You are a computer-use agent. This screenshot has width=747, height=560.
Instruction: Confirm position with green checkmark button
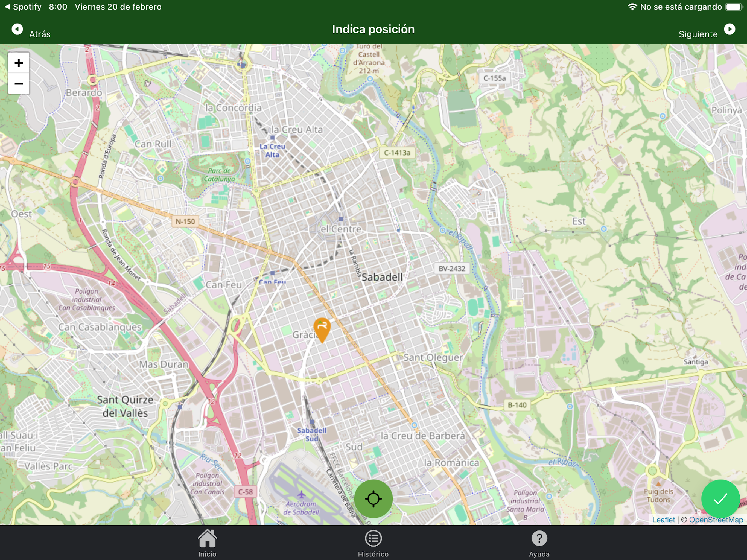tap(720, 498)
